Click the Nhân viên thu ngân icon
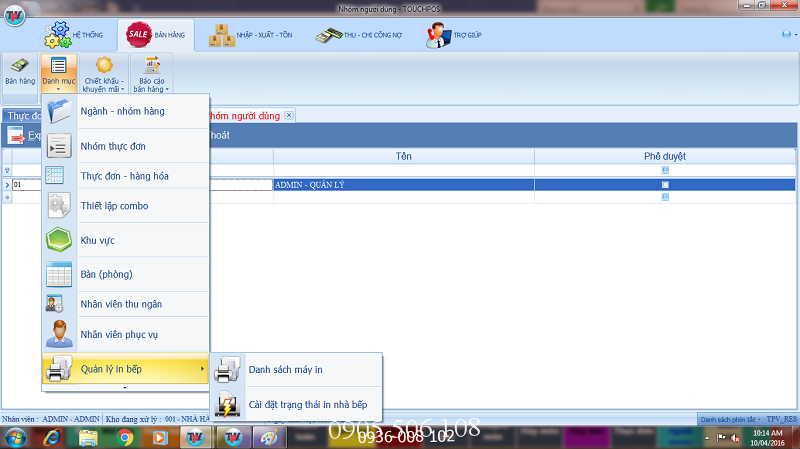Screen dimensions: 800x449 click(55, 304)
